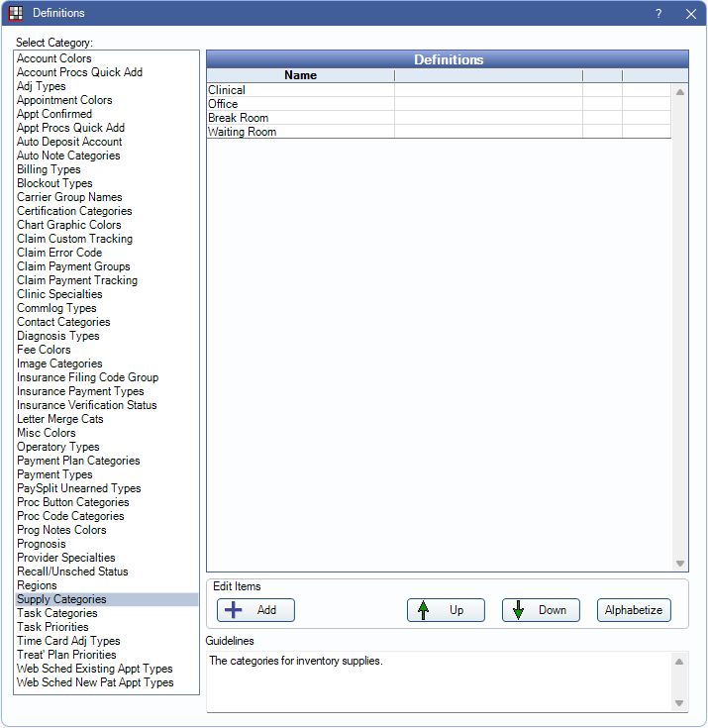Image resolution: width=708 pixels, height=728 pixels.
Task: Click the Add button with plus icon
Action: [255, 610]
